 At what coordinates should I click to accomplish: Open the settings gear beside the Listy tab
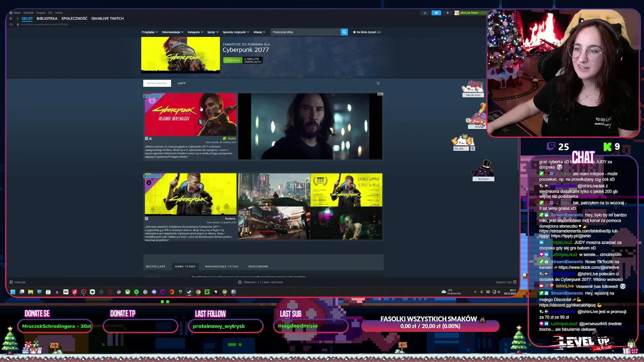coord(378,83)
